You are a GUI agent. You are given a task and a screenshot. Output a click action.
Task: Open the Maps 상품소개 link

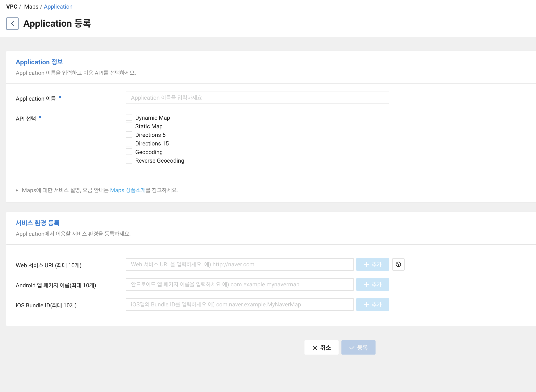pos(128,190)
